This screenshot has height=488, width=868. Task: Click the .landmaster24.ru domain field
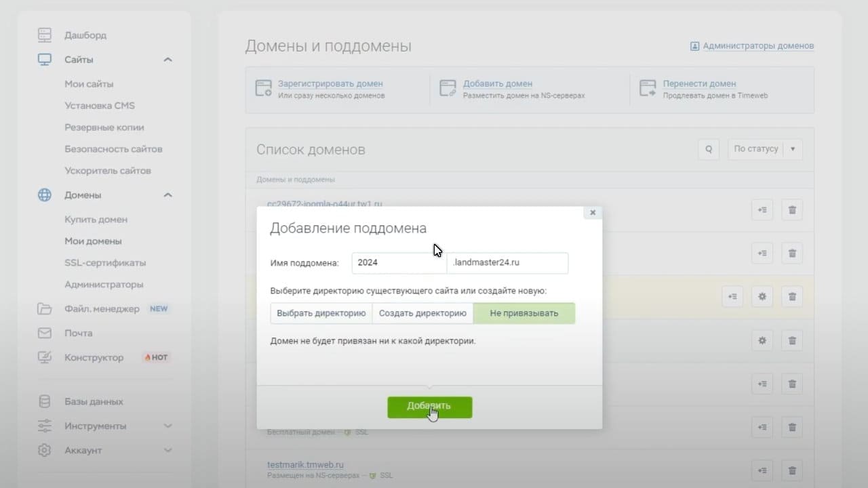click(507, 263)
